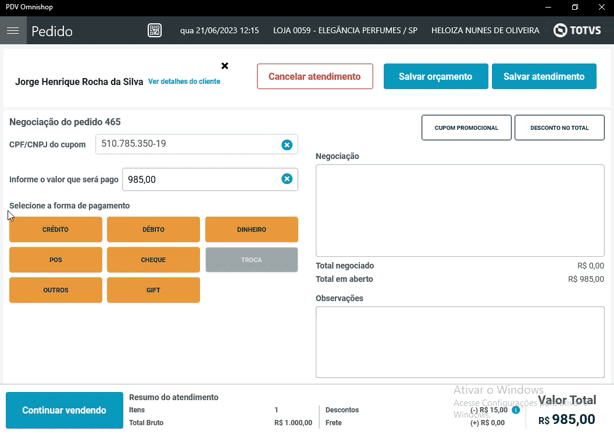
Task: Clear the payment value field
Action: [x=287, y=179]
